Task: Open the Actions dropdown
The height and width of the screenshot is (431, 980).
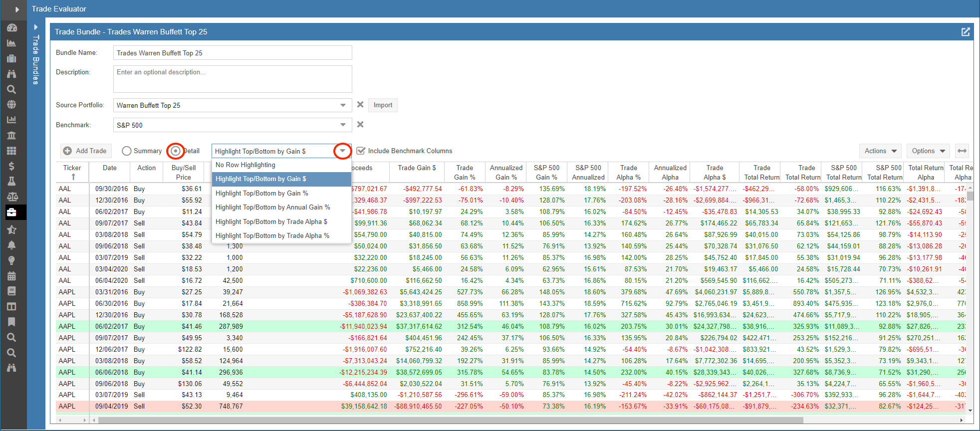Action: tap(880, 151)
